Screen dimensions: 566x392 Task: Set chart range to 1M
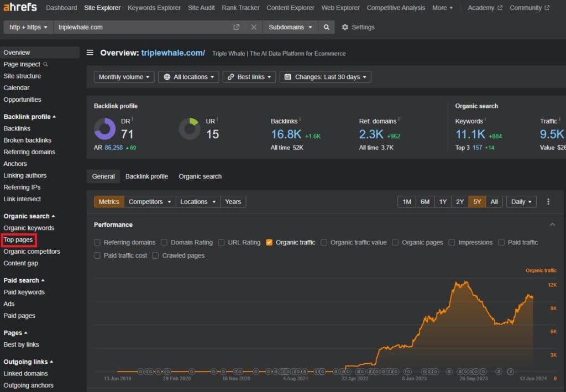(407, 202)
